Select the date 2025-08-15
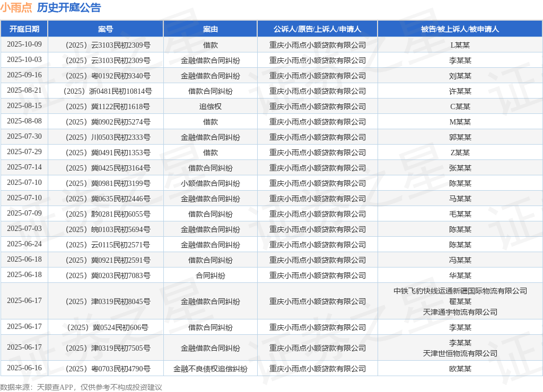 24,105
